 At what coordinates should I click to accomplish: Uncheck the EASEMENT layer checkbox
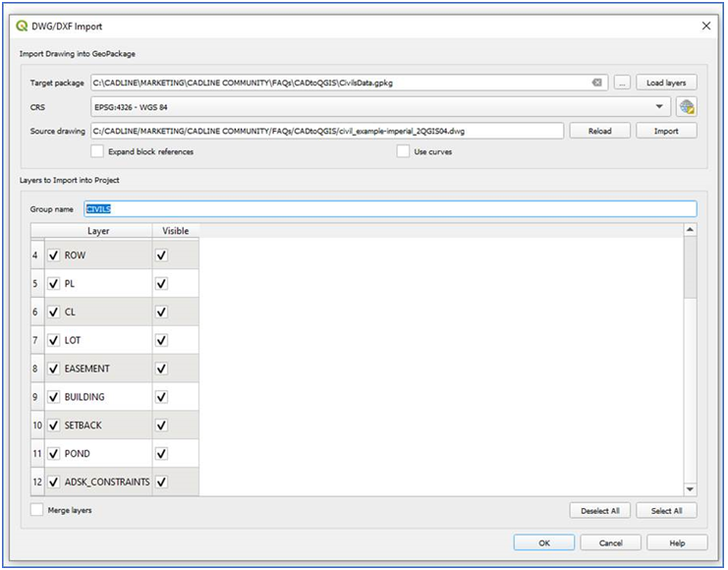54,369
